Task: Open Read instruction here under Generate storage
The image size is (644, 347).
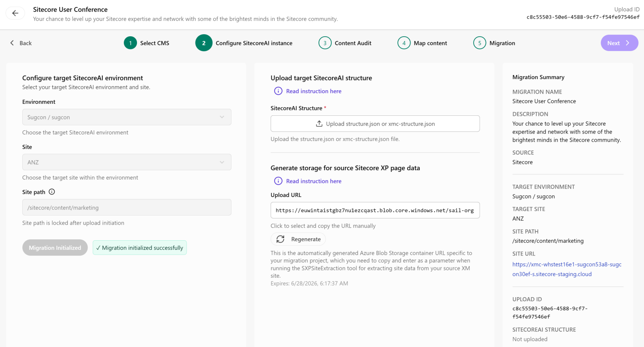Action: (314, 181)
